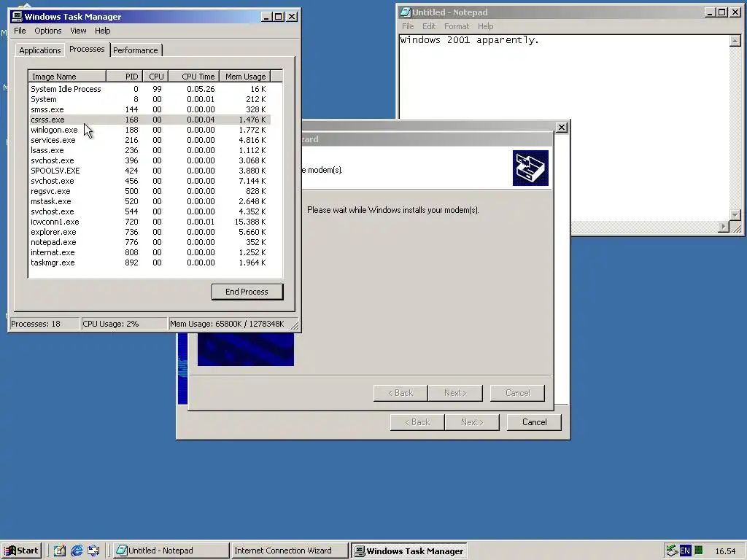
Task: Click Notepad horizontal scrollbar right arrow
Action: 724,227
